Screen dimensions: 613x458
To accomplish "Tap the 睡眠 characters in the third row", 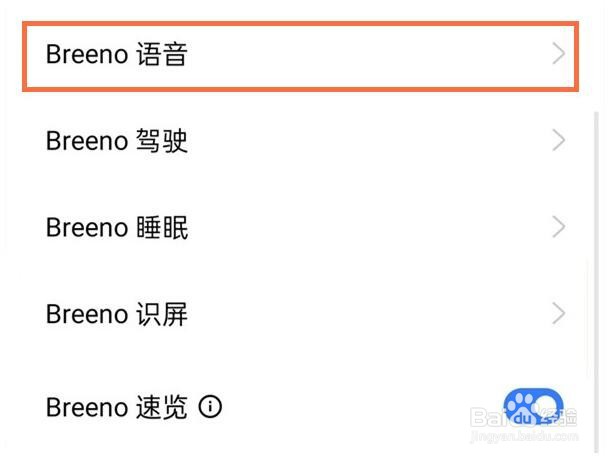I will (162, 227).
